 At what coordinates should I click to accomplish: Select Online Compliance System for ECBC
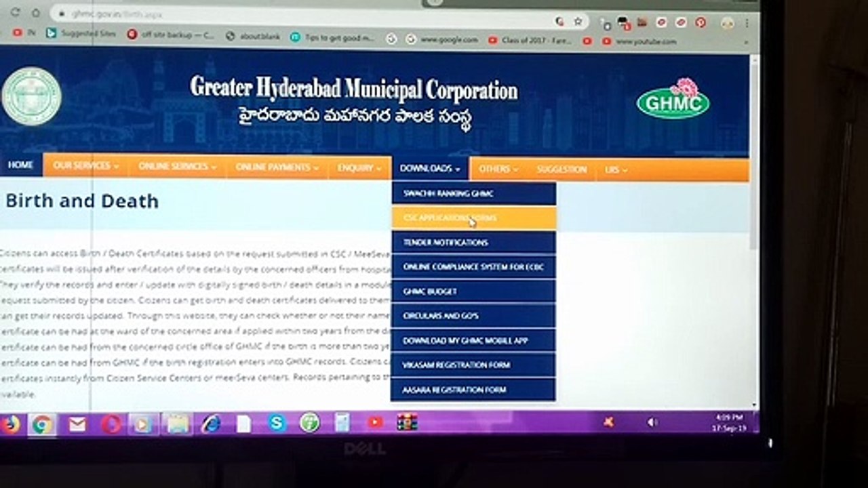coord(473,267)
